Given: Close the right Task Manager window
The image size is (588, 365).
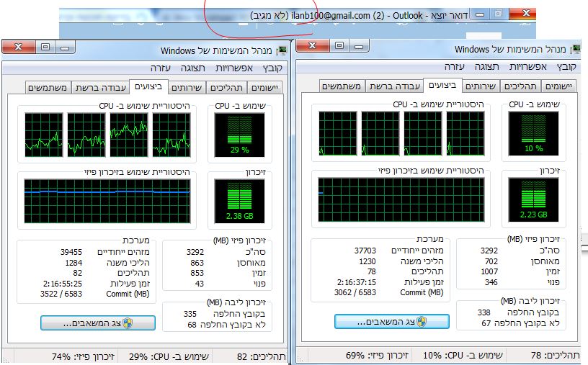Looking at the screenshot, I should pos(313,45).
